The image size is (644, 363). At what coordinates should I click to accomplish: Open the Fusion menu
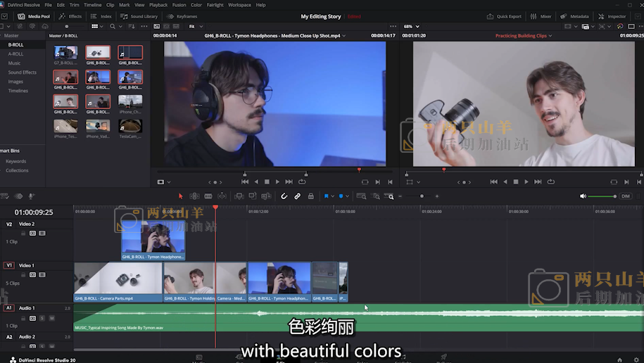[x=179, y=5]
